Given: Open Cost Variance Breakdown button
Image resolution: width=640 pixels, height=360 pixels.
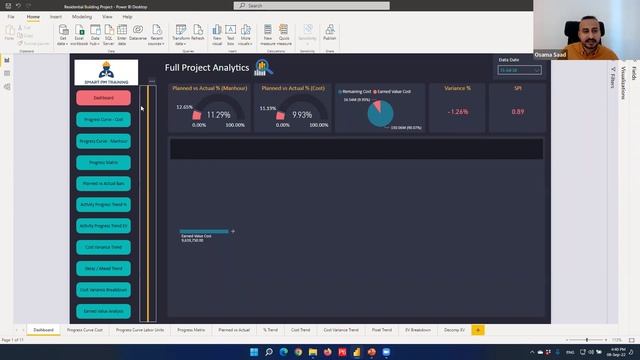Looking at the screenshot, I should 104,290.
